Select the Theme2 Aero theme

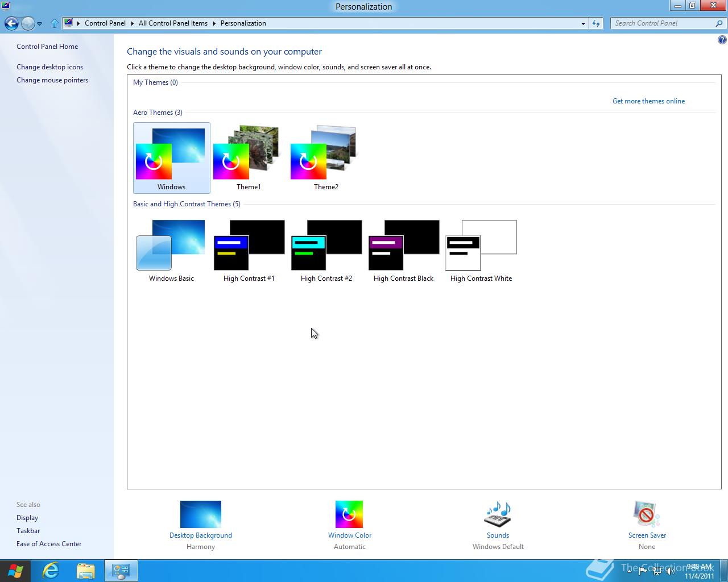(x=326, y=158)
